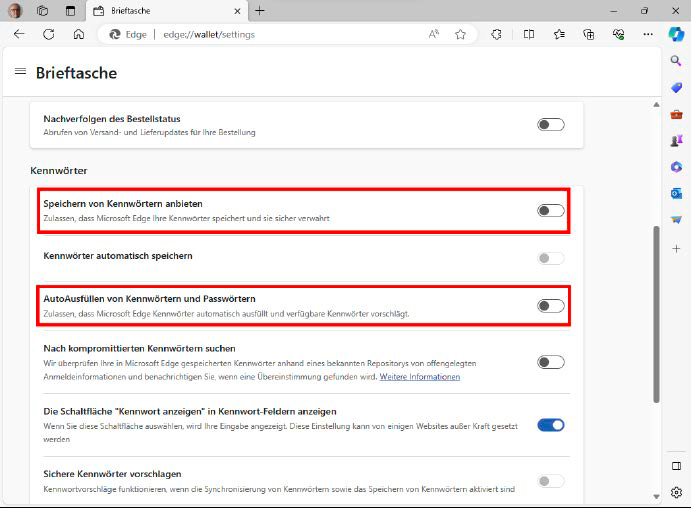Activate the Read aloud icon
Image resolution: width=691 pixels, height=508 pixels.
[434, 34]
